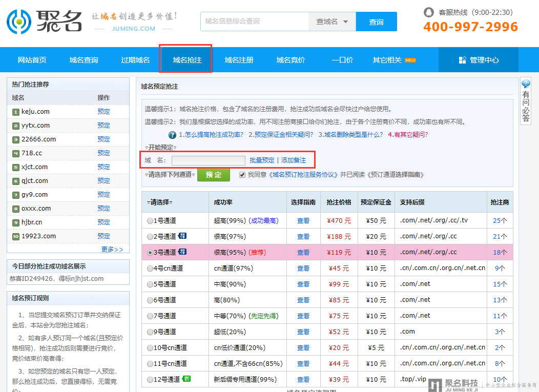The height and width of the screenshot is (392, 539).
Task: Open 域名查询 in the nav bar
Action: coord(84,60)
